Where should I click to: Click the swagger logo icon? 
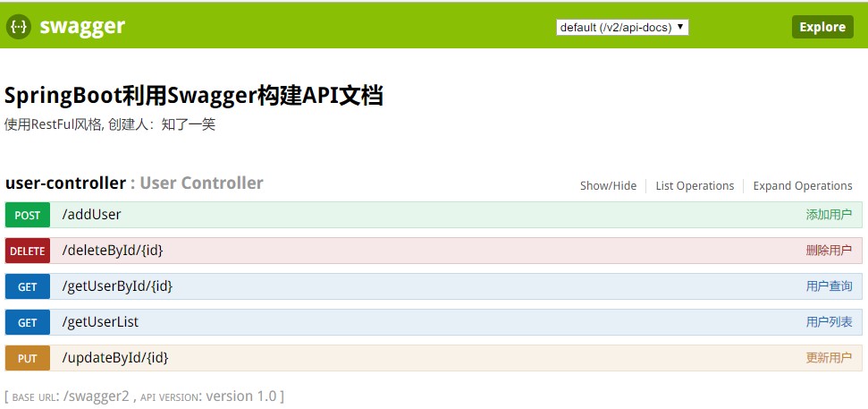pos(19,27)
